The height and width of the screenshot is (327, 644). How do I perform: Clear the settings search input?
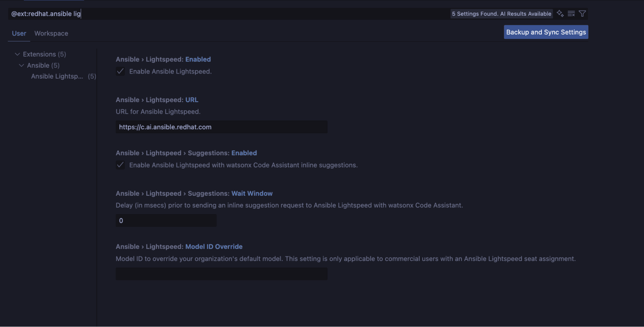(571, 14)
